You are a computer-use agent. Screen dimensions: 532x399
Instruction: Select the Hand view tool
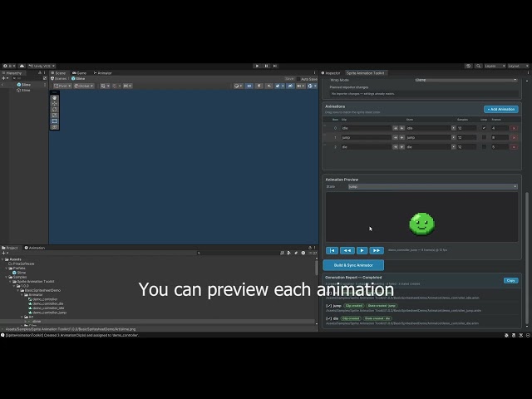54,98
